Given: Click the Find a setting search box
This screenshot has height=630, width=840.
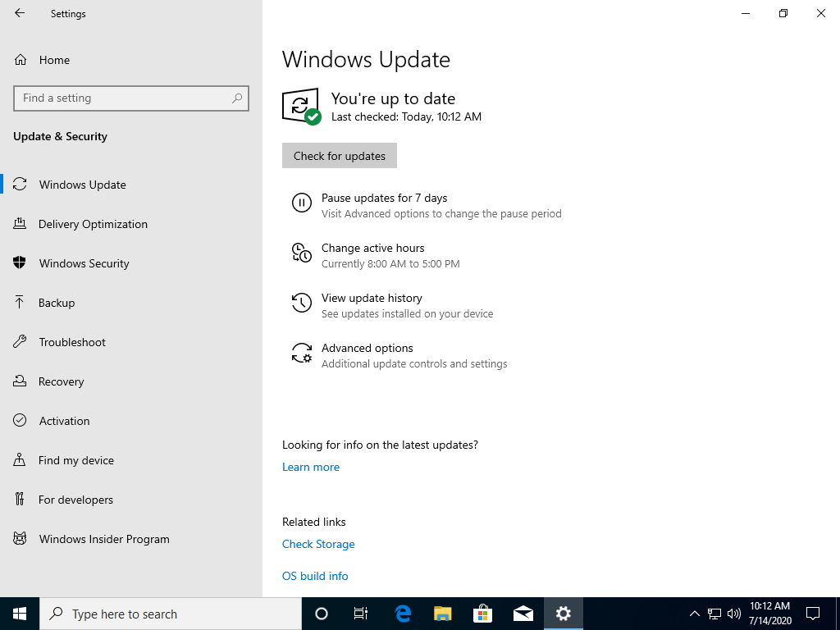Looking at the screenshot, I should click(131, 98).
